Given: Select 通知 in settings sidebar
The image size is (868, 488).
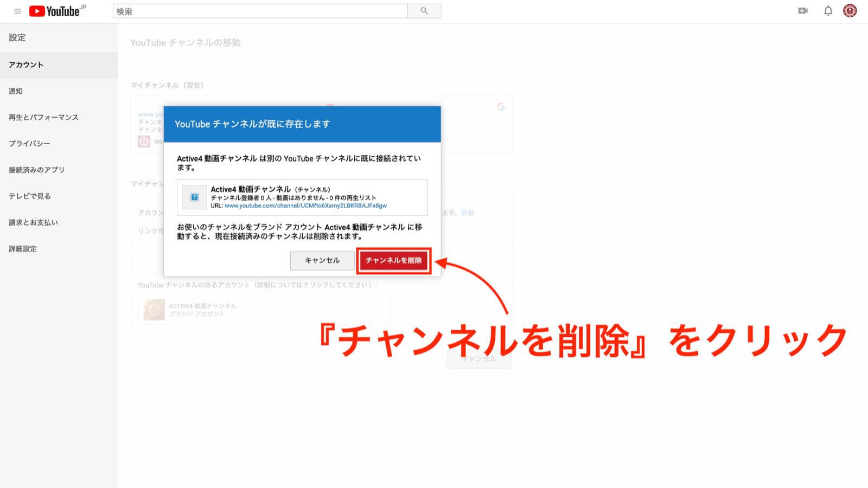Looking at the screenshot, I should click(59, 91).
